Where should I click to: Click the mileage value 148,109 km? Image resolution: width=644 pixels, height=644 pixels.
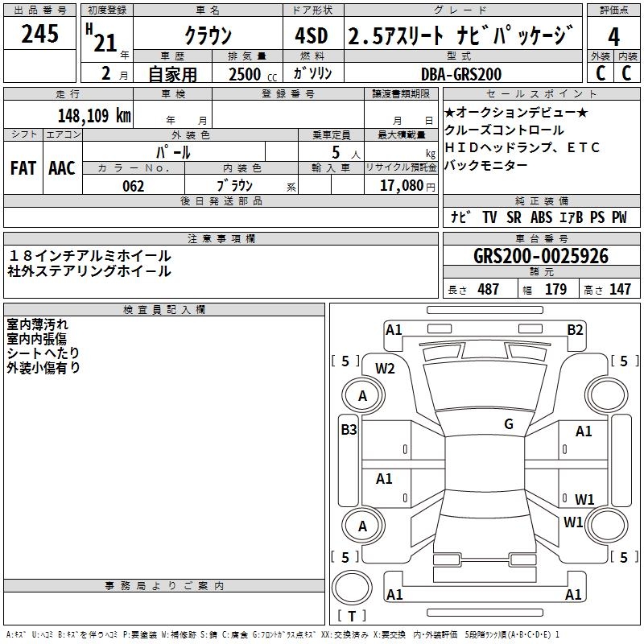(94, 115)
